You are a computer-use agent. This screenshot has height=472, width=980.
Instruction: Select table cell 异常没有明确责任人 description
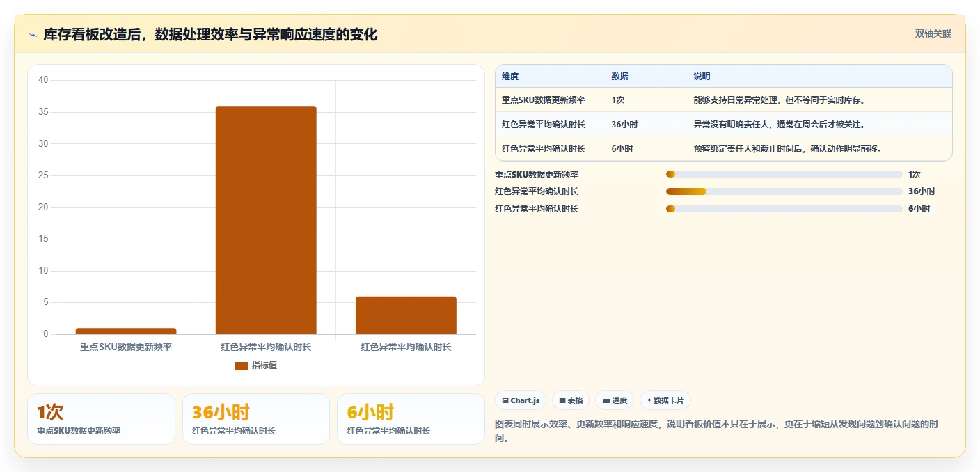779,125
